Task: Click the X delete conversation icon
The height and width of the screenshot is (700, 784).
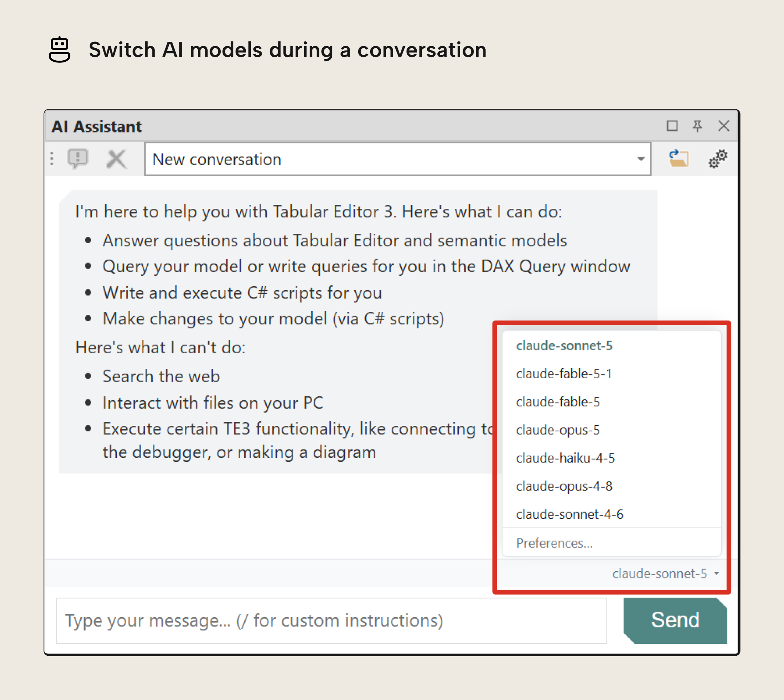Action: coord(116,159)
